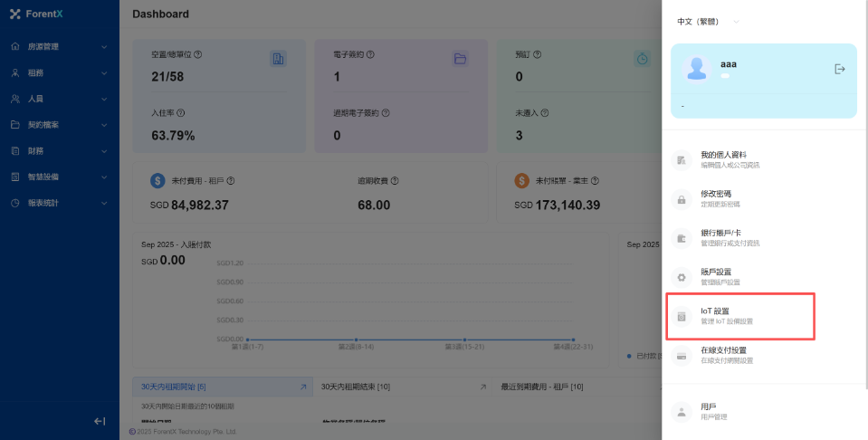Click the 人員 people icon in sidebar

pos(15,99)
